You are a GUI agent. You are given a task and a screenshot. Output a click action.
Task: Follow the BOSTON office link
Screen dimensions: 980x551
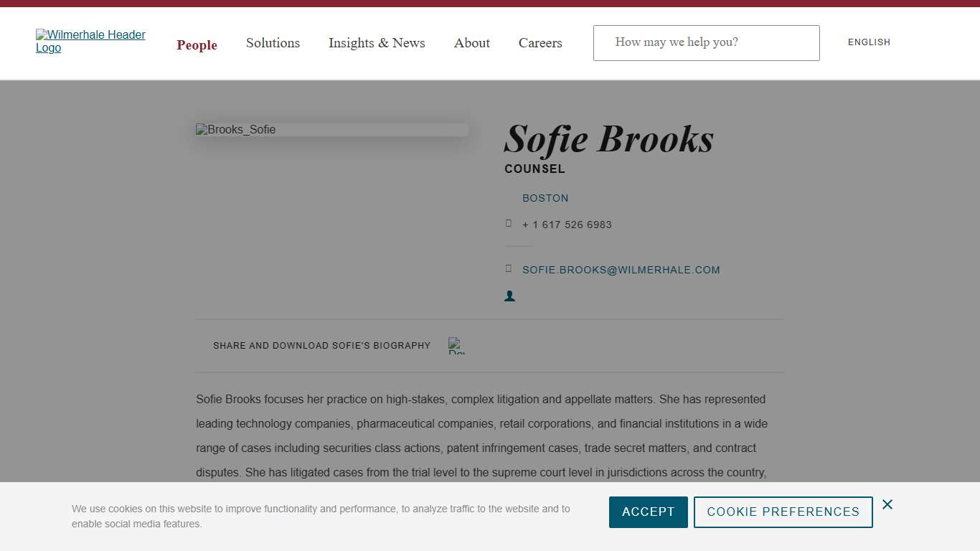tap(545, 198)
